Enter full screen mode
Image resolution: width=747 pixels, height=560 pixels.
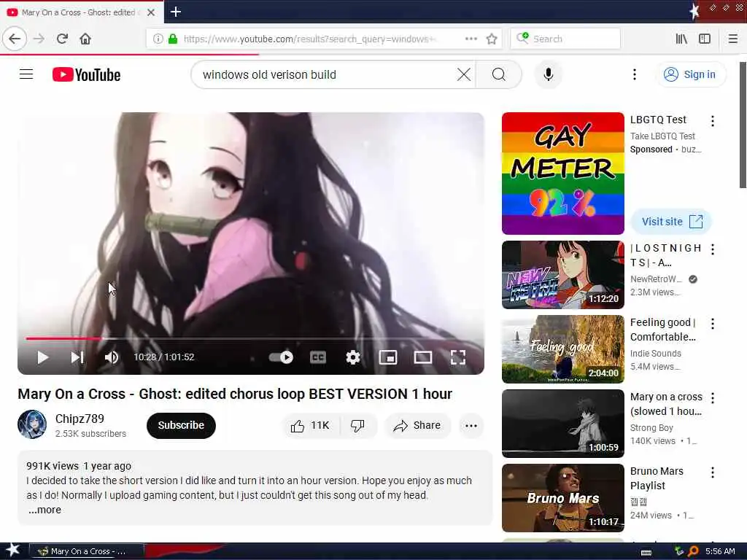pos(458,357)
